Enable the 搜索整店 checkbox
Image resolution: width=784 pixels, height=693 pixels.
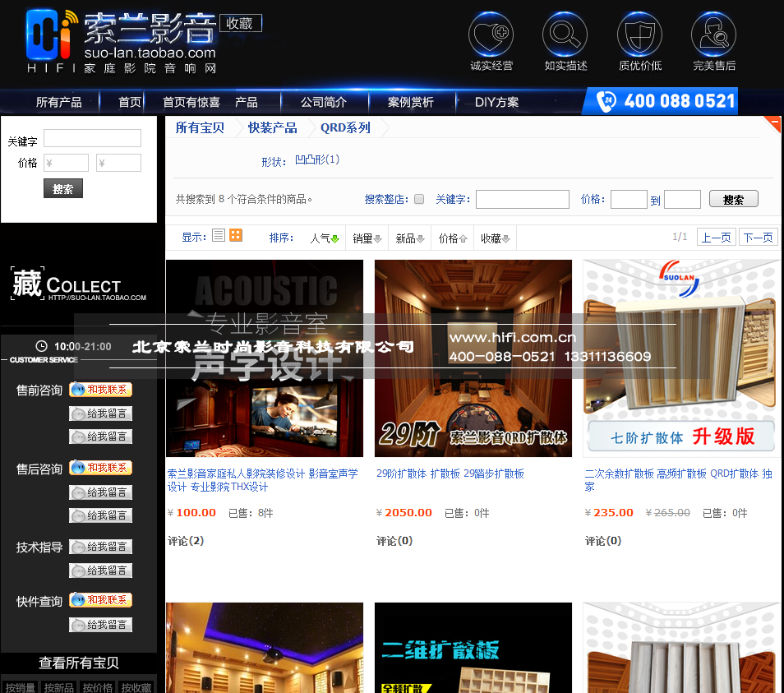[419, 199]
